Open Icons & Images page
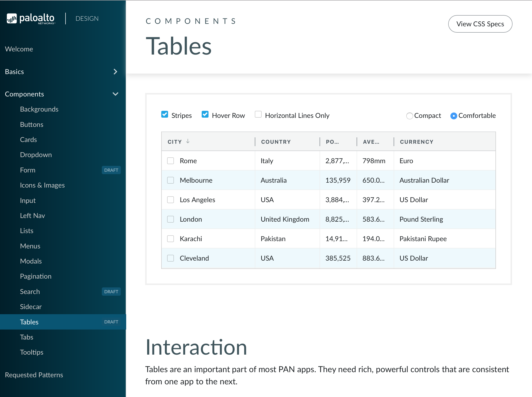Image resolution: width=532 pixels, height=397 pixels. click(42, 185)
